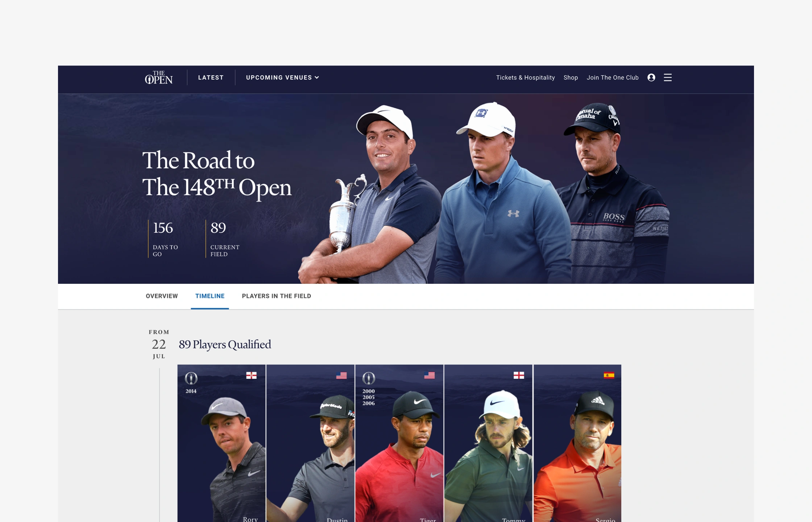Click the 22 Jul timeline date marker
812x522 pixels.
(x=159, y=344)
